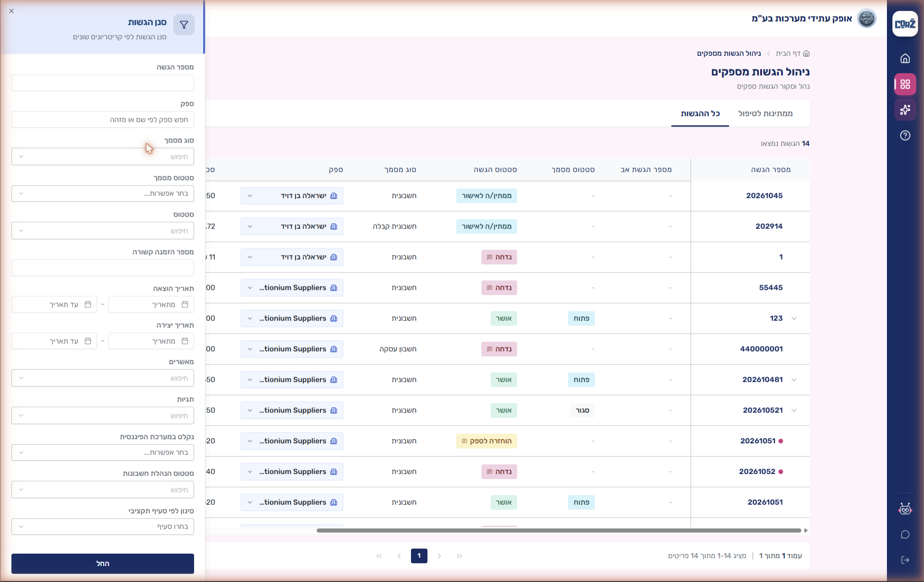Expand row 202610521 chevron

coord(794,411)
